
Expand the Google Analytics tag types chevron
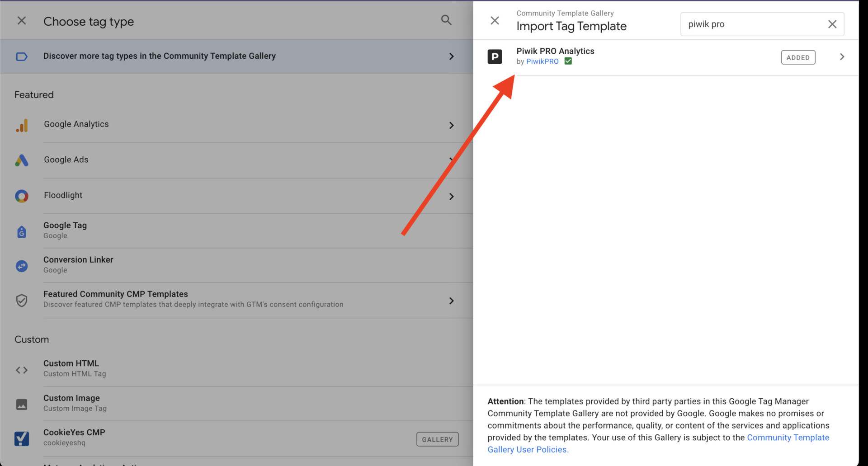coord(451,125)
